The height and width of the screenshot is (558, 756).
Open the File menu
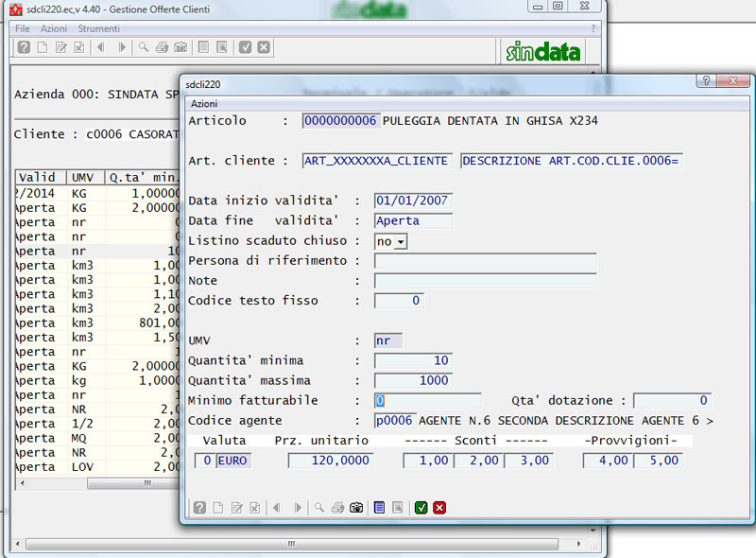tap(22, 28)
